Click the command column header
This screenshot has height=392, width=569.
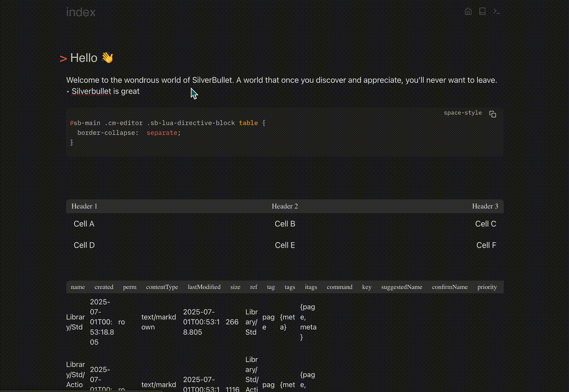click(339, 287)
